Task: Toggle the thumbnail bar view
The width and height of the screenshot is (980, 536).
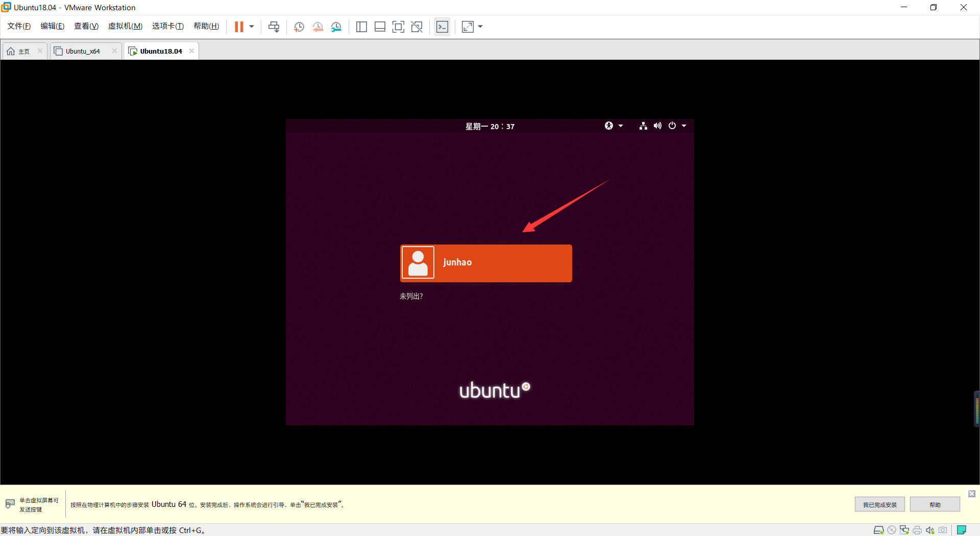Action: pos(380,27)
